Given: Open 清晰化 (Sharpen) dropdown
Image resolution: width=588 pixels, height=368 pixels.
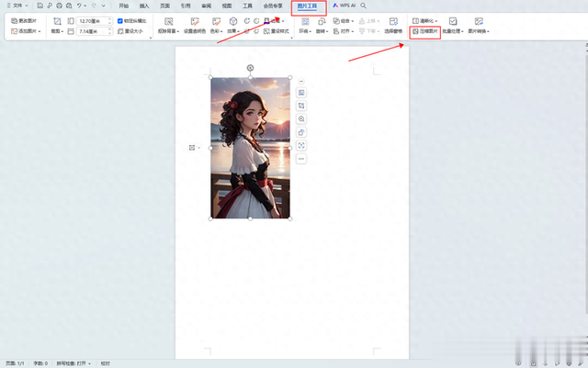Looking at the screenshot, I should pos(424,21).
